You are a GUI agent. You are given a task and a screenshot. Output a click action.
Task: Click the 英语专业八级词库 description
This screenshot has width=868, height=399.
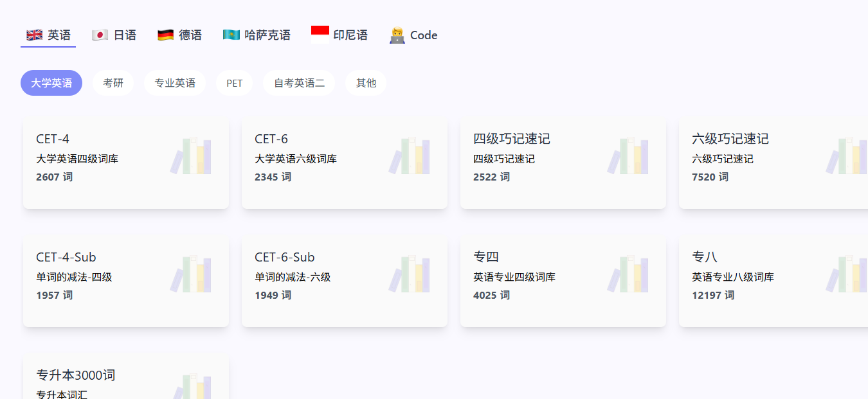click(733, 277)
